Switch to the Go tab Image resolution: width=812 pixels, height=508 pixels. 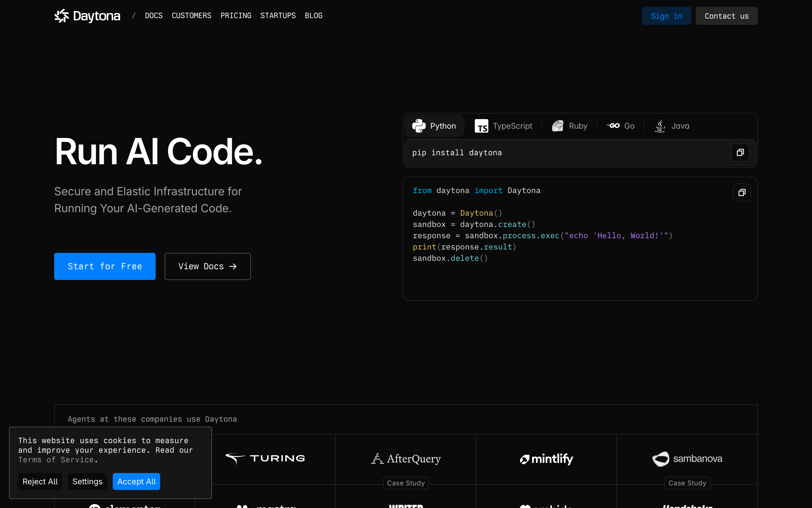620,126
